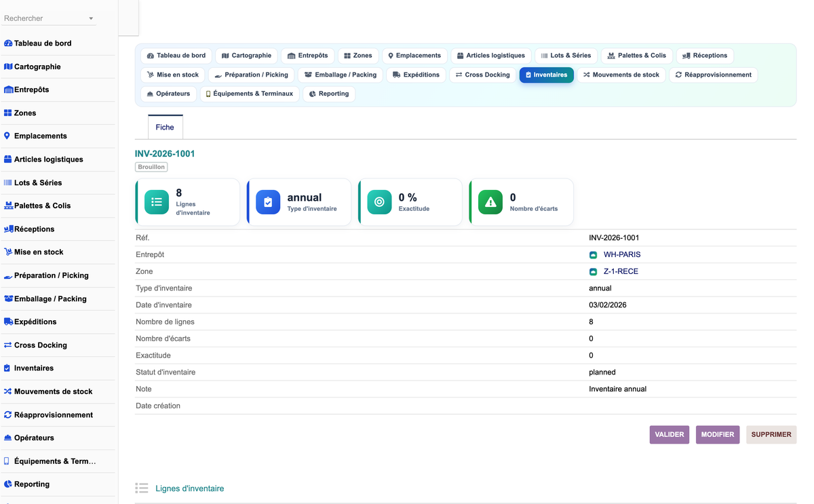
Task: Open Préparation / Picking in top module bar
Action: [x=251, y=75]
